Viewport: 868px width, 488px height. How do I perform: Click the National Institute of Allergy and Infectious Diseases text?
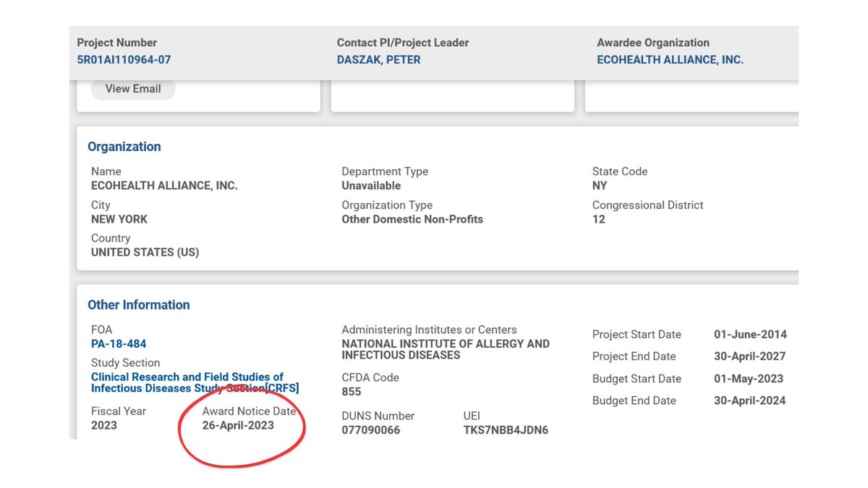[446, 349]
